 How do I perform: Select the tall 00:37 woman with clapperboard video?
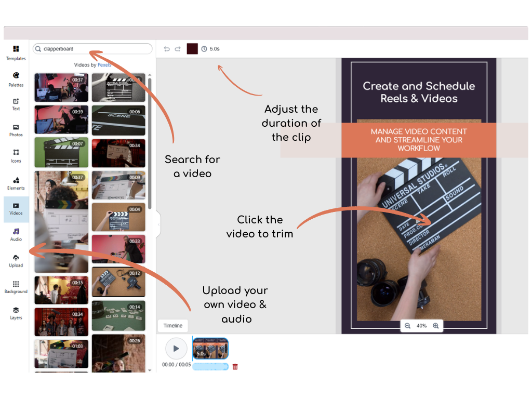coord(61,221)
